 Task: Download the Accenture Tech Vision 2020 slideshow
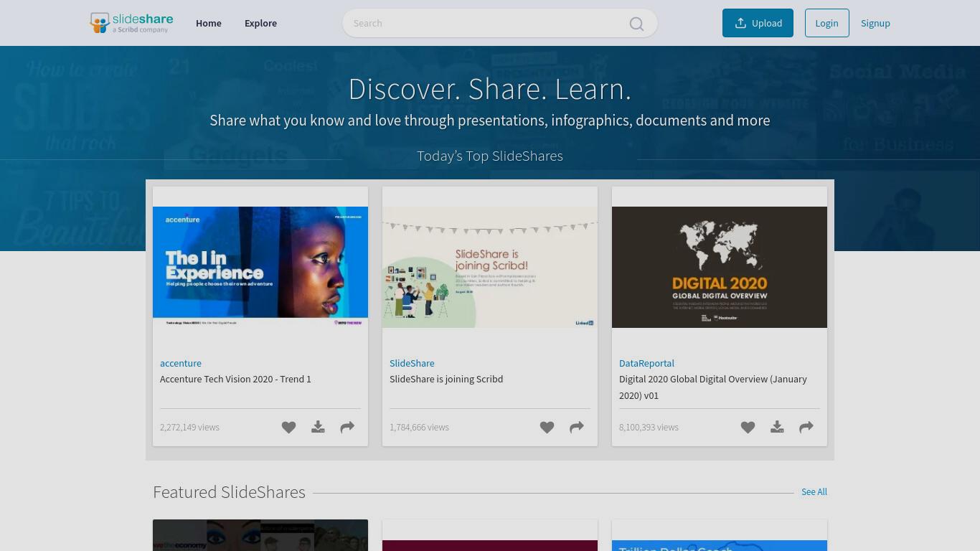point(318,428)
